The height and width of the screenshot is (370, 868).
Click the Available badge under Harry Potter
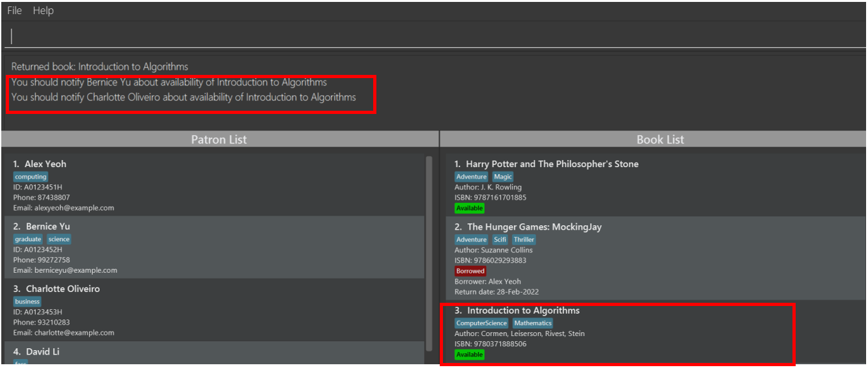(470, 208)
